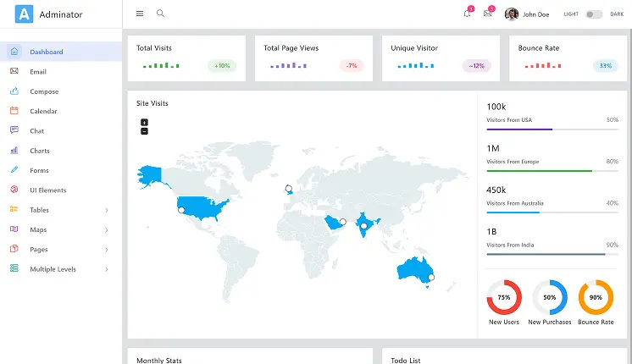Zoom in on the map

tap(144, 123)
